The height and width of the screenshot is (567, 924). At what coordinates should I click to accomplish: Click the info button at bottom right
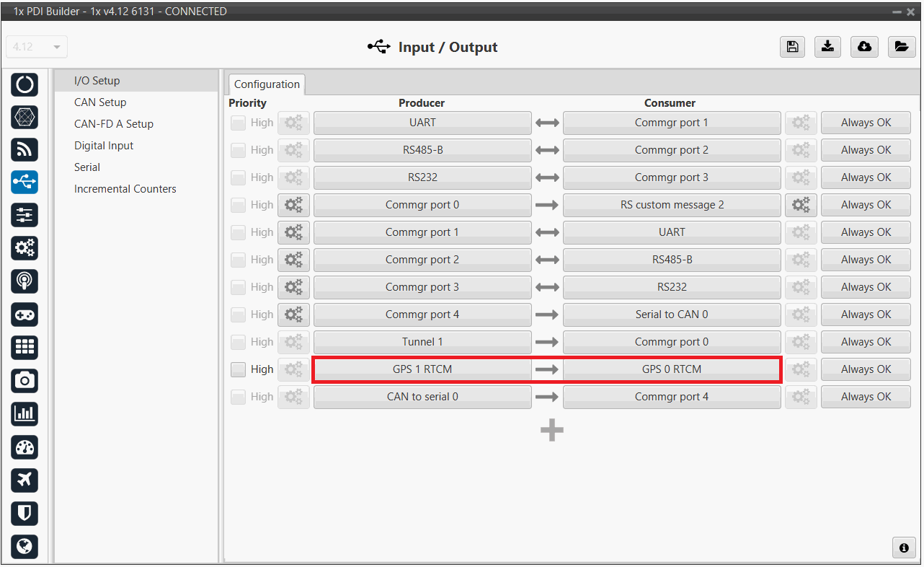click(x=903, y=548)
